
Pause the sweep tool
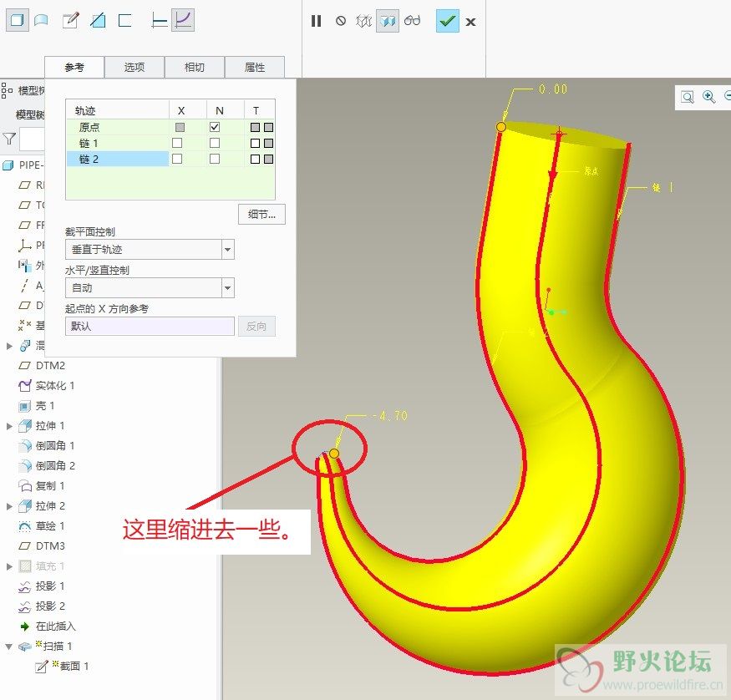pyautogui.click(x=316, y=21)
